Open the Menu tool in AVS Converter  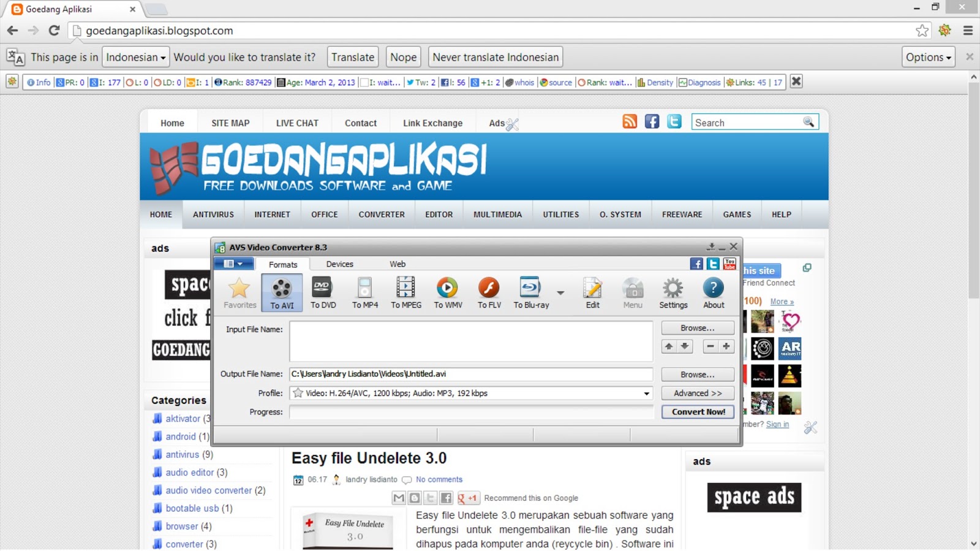pos(633,292)
